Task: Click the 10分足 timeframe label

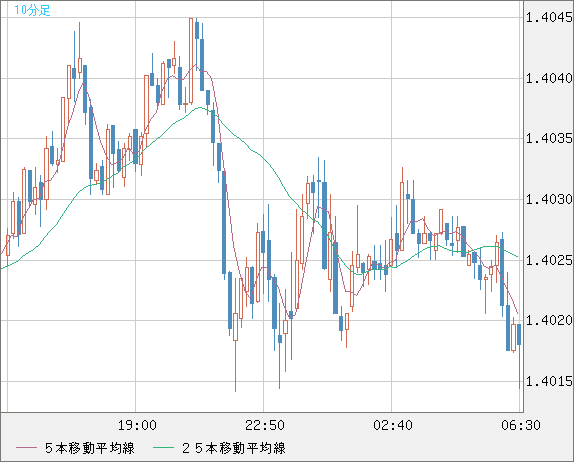Action: 32,10
